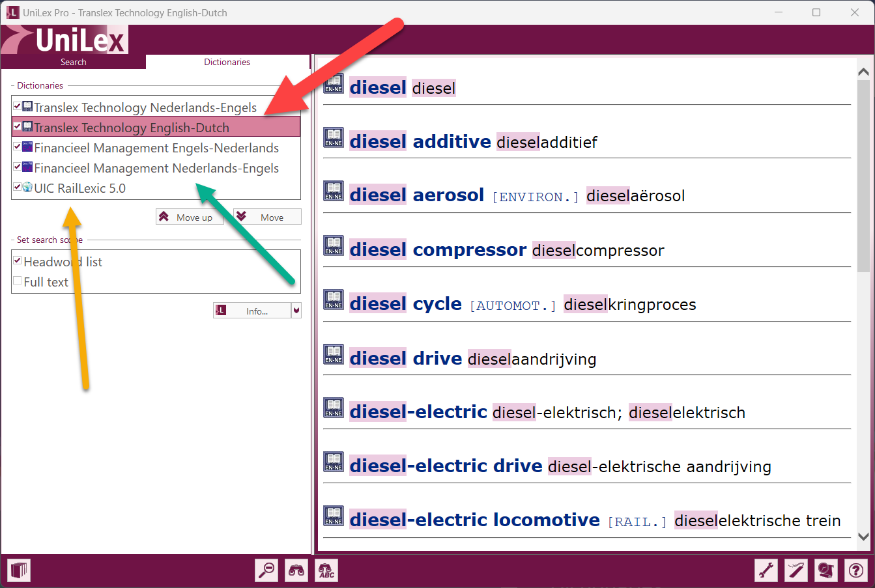This screenshot has height=588, width=875.
Task: Select Financieel Management Engels-Nederlands dictionary
Action: [156, 148]
